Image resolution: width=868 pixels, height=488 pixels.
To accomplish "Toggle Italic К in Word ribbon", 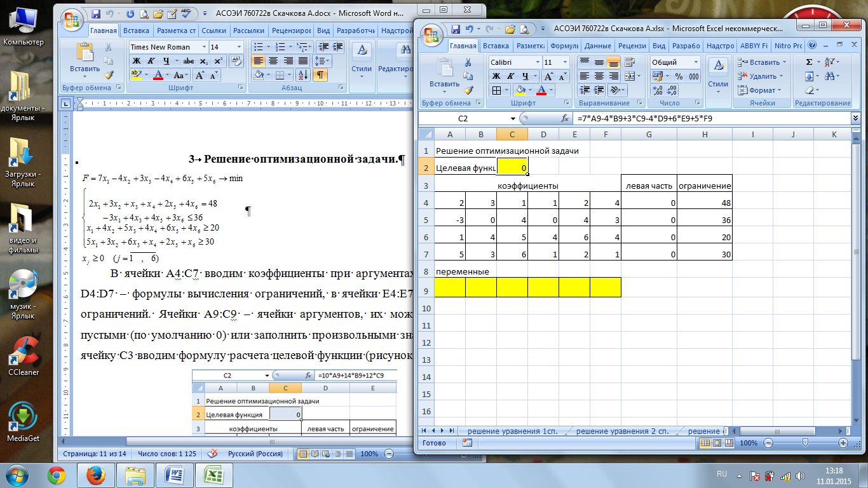I will pyautogui.click(x=151, y=61).
